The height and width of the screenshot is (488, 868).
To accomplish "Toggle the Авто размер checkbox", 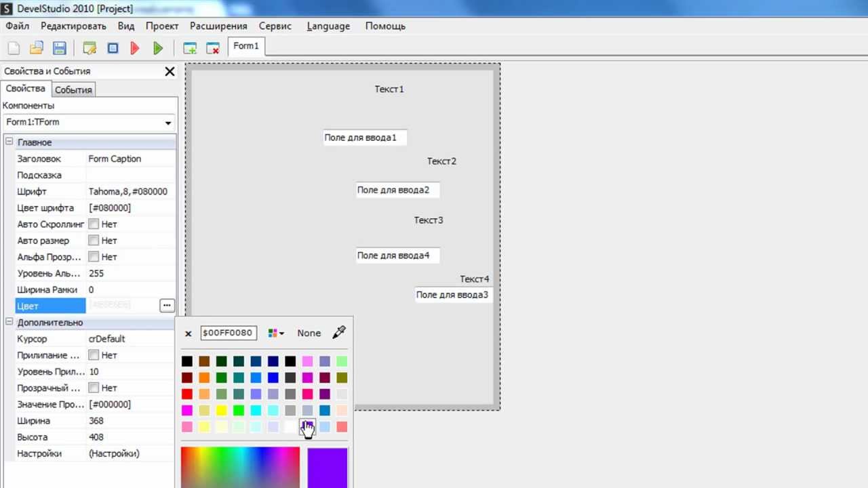I will [x=94, y=240].
